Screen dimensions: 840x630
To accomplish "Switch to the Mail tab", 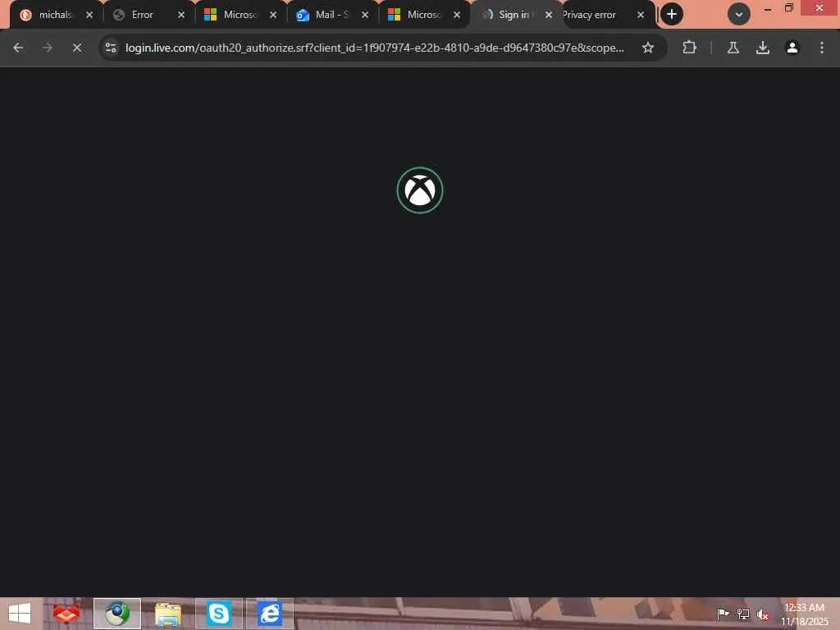I will pos(332,15).
